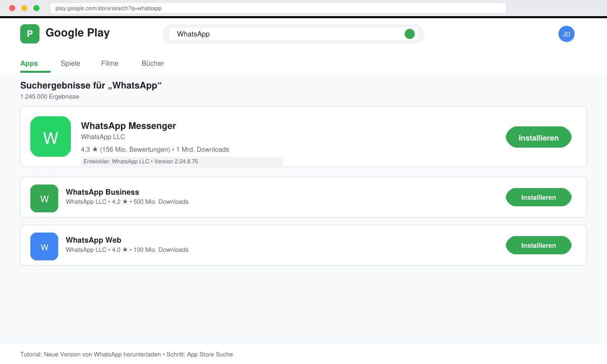Click the WhatsApp Business 500 Mio. Downloads line
This screenshot has height=364, width=607.
click(x=127, y=202)
